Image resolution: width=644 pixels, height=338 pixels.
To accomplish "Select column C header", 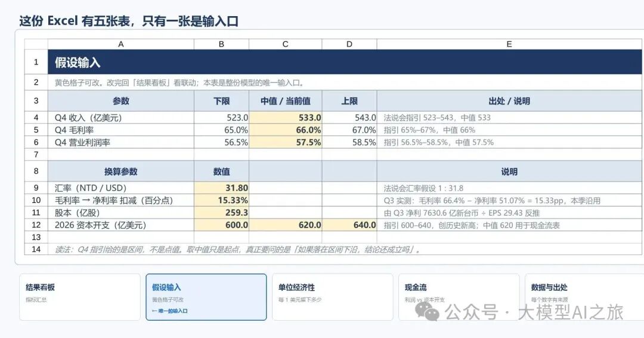I will pyautogui.click(x=286, y=44).
